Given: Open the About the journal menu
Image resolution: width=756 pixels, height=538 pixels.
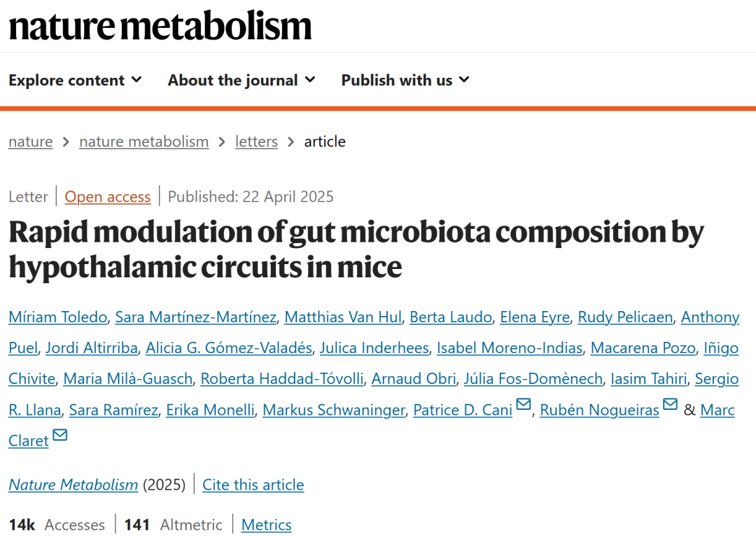Looking at the screenshot, I should 241,81.
